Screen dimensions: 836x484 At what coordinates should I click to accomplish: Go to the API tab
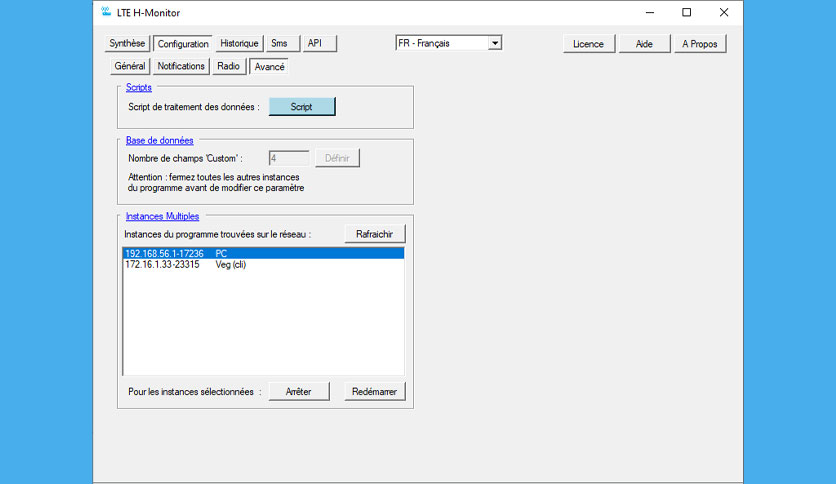pos(319,43)
